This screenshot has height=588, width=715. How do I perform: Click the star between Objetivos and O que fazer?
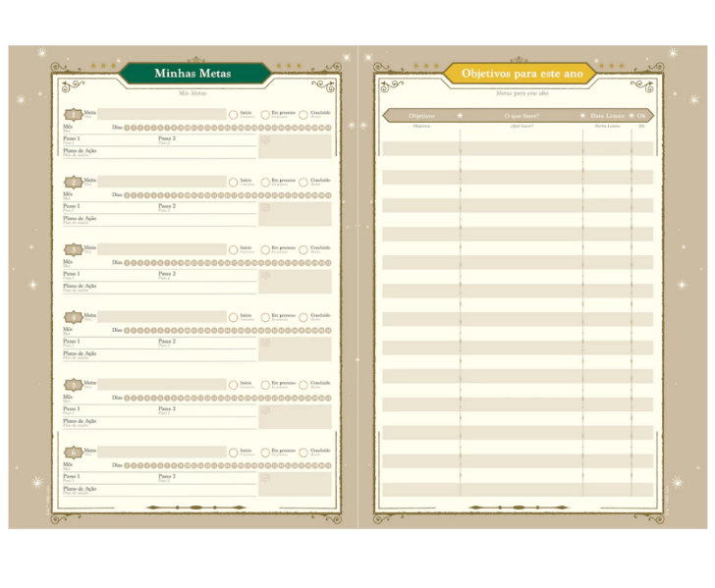pos(460,116)
